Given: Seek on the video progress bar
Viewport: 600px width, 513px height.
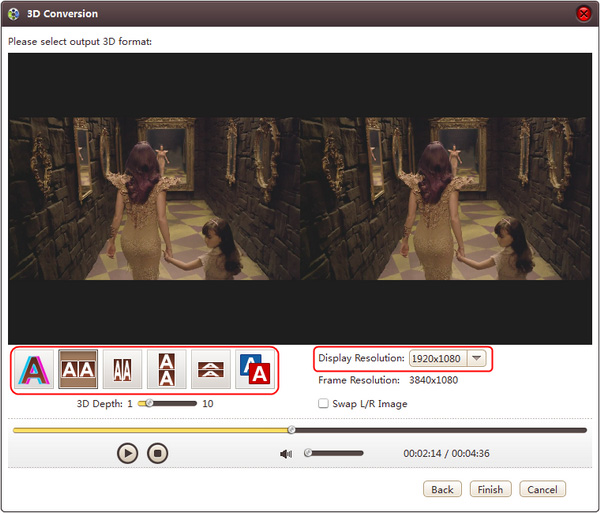Looking at the screenshot, I should click(x=300, y=430).
